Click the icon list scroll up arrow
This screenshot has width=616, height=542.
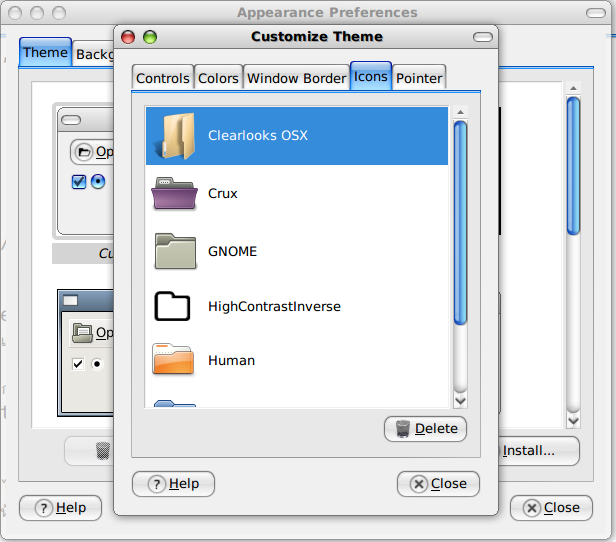[460, 112]
